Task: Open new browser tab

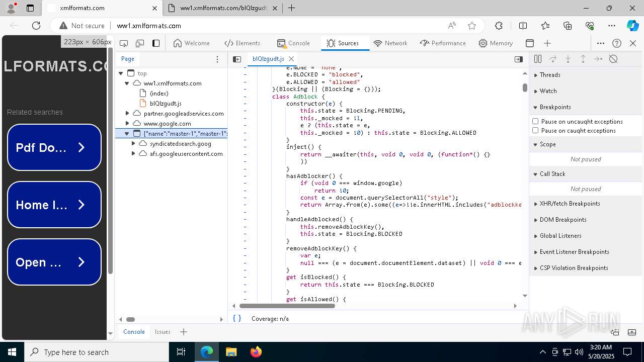Action: point(291,8)
